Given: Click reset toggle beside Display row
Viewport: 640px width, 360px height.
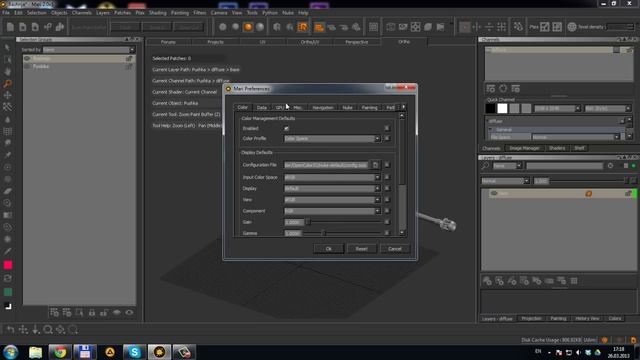Looking at the screenshot, I should 387,189.
